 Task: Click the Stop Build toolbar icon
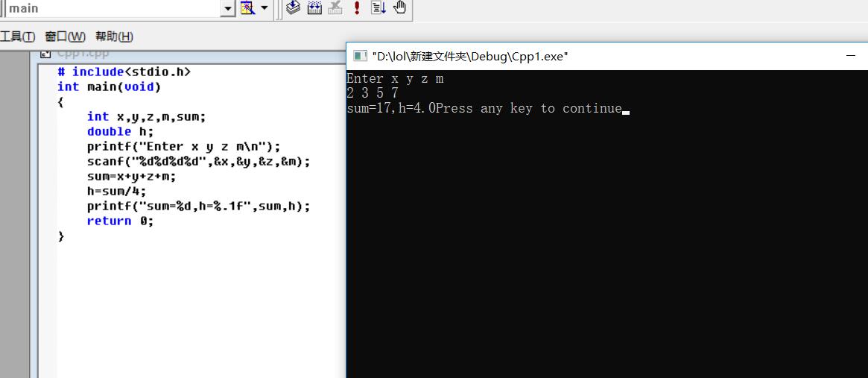(x=335, y=7)
